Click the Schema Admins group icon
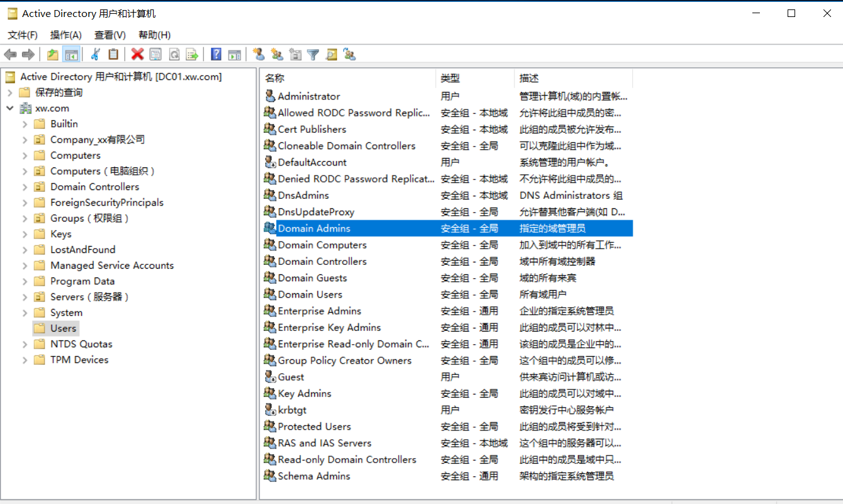Image resolution: width=843 pixels, height=504 pixels. (270, 476)
